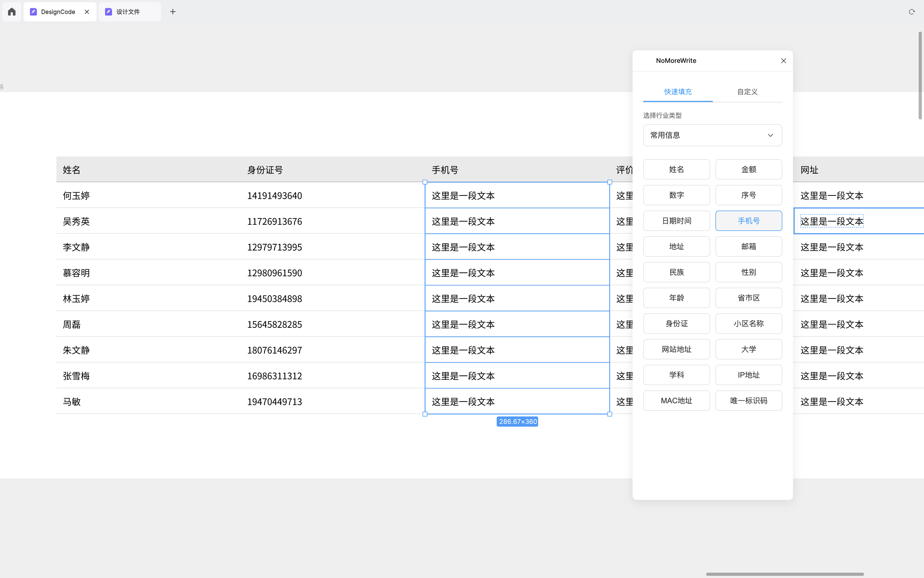Select the 手机号 cell in 何玉婷 row
924x578 pixels.
517,195
